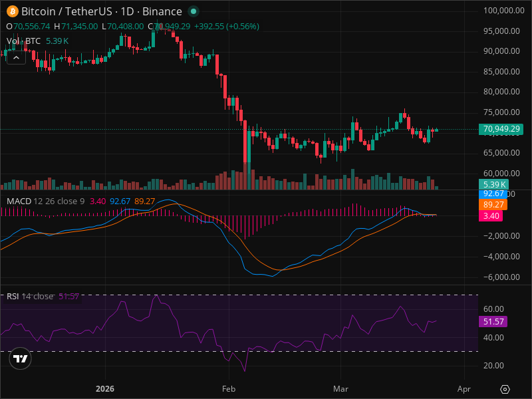Image resolution: width=532 pixels, height=399 pixels.
Task: Click the 75,000.00 price scale label
Action: point(501,112)
